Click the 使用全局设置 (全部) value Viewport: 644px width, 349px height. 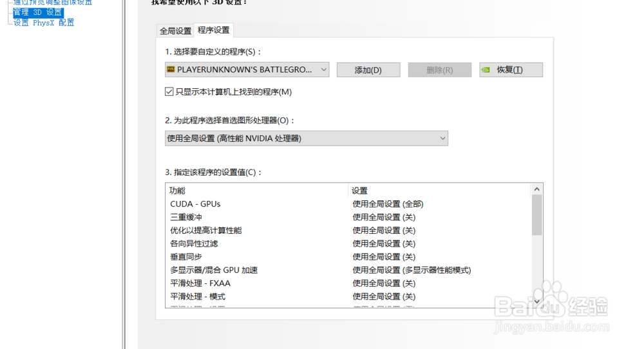coord(388,204)
